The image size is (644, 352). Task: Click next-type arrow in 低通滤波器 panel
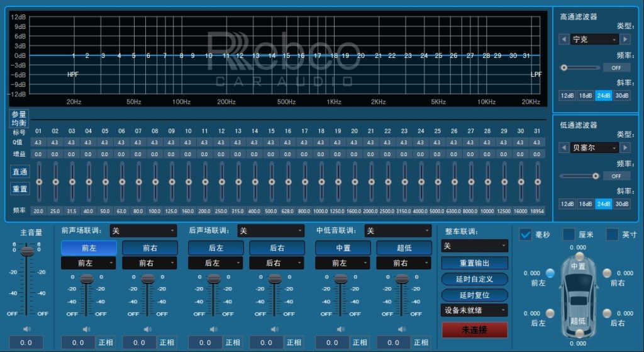(625, 147)
